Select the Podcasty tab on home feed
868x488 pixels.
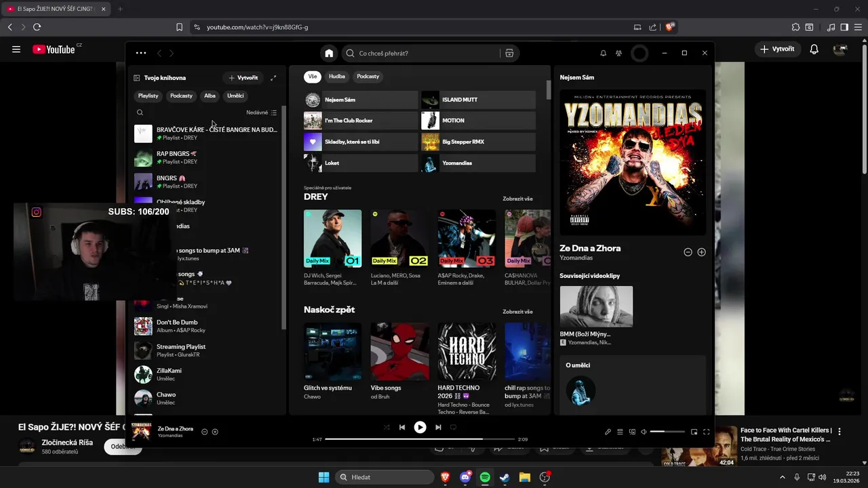click(368, 77)
